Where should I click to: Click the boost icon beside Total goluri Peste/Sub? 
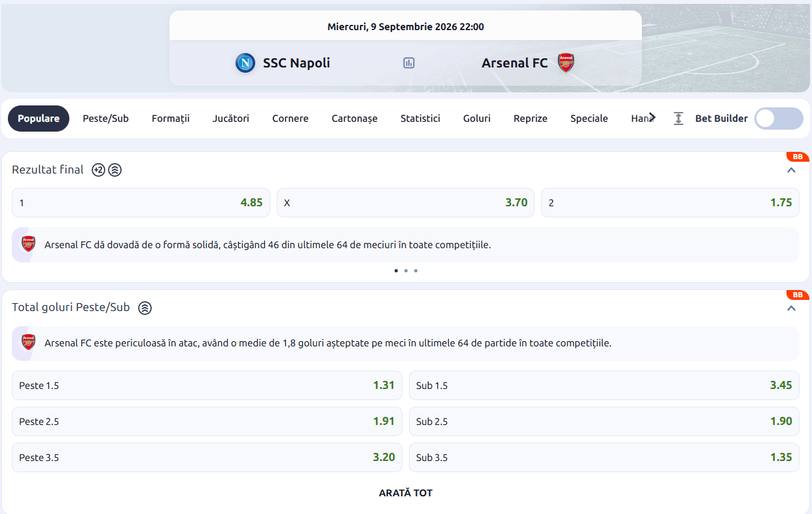tap(145, 308)
